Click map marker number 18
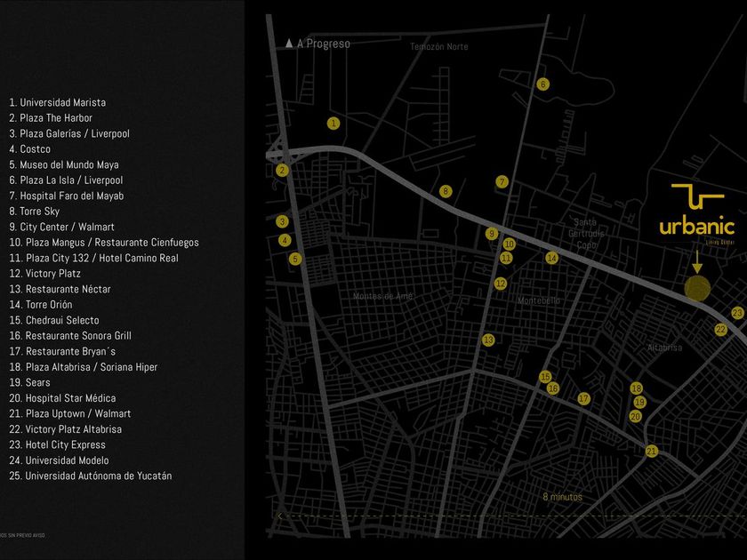747x560 pixels. click(637, 388)
